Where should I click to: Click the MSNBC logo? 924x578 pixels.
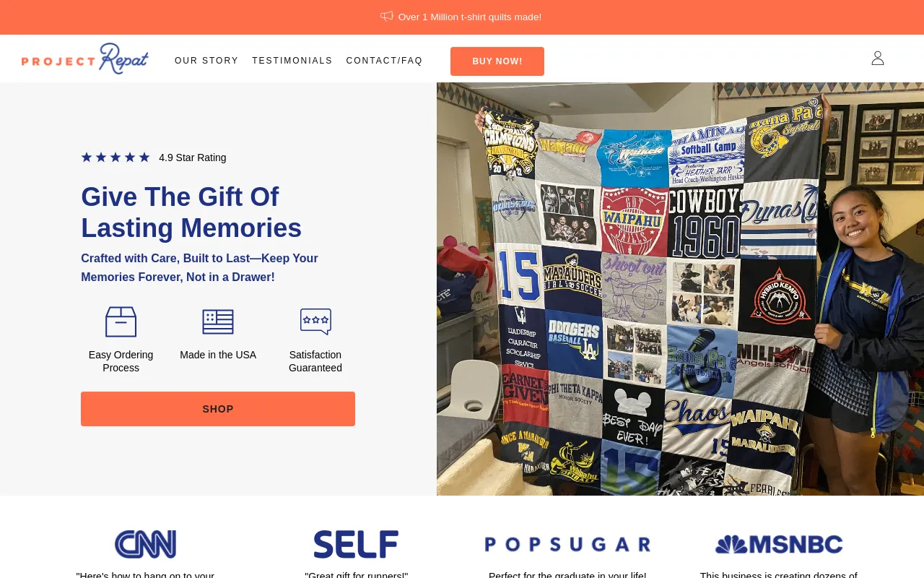click(x=779, y=545)
